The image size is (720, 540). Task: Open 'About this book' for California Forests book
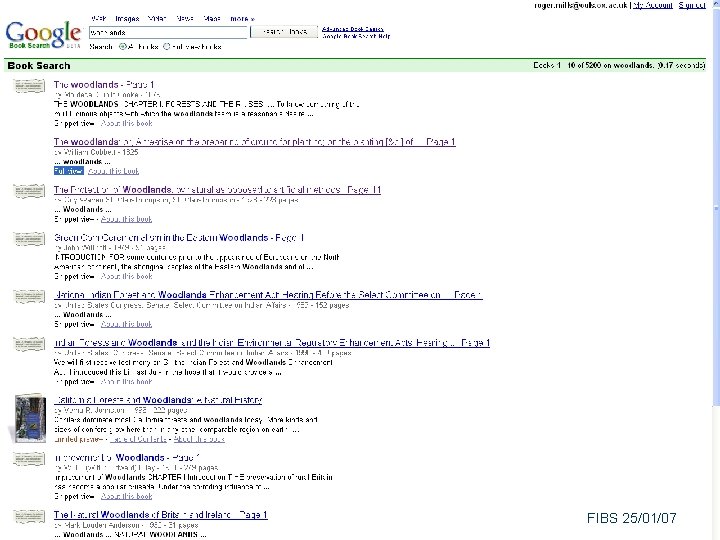pyautogui.click(x=199, y=439)
